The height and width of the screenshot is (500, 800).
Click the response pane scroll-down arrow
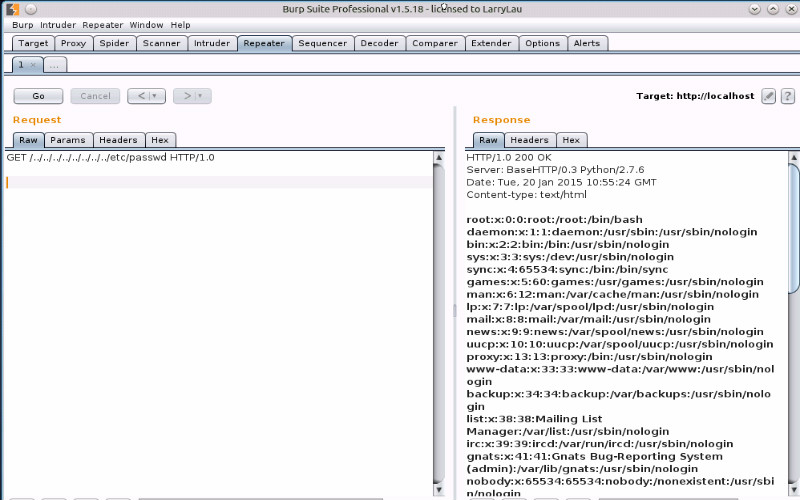pyautogui.click(x=794, y=490)
